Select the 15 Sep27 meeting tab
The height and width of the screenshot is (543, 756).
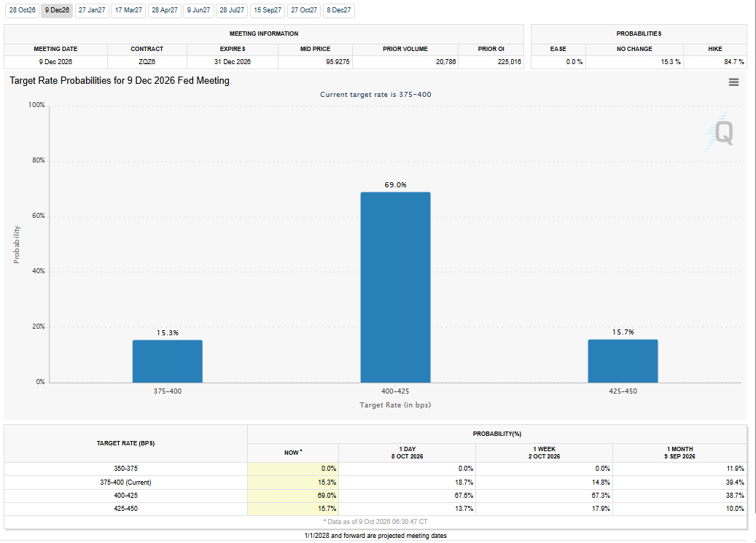pos(268,10)
